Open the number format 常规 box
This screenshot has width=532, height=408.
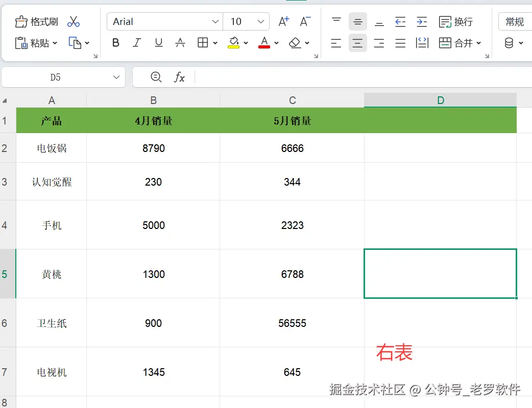coord(515,22)
